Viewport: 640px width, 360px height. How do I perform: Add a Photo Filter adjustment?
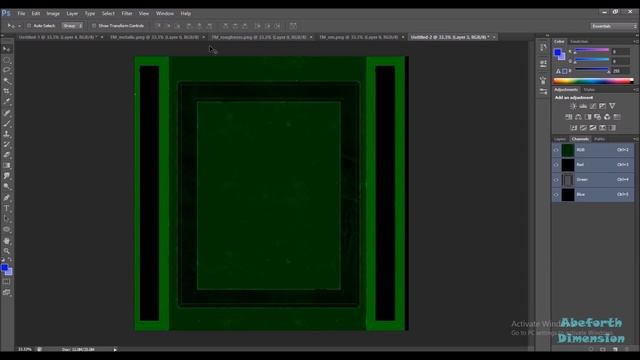(598, 117)
